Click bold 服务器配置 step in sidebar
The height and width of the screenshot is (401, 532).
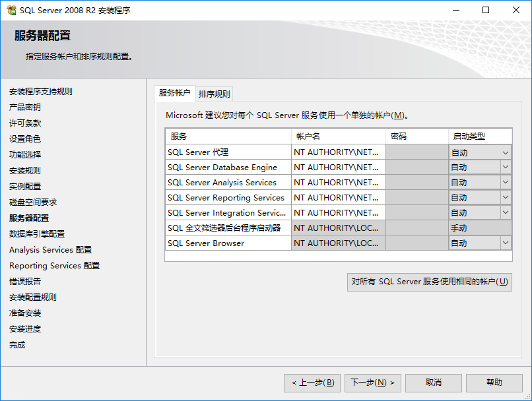click(x=29, y=218)
